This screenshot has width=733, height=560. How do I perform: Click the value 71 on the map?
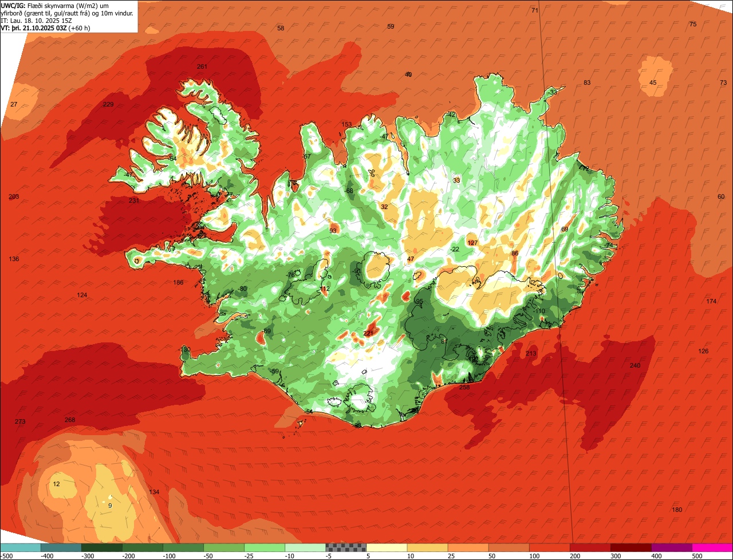click(x=535, y=10)
